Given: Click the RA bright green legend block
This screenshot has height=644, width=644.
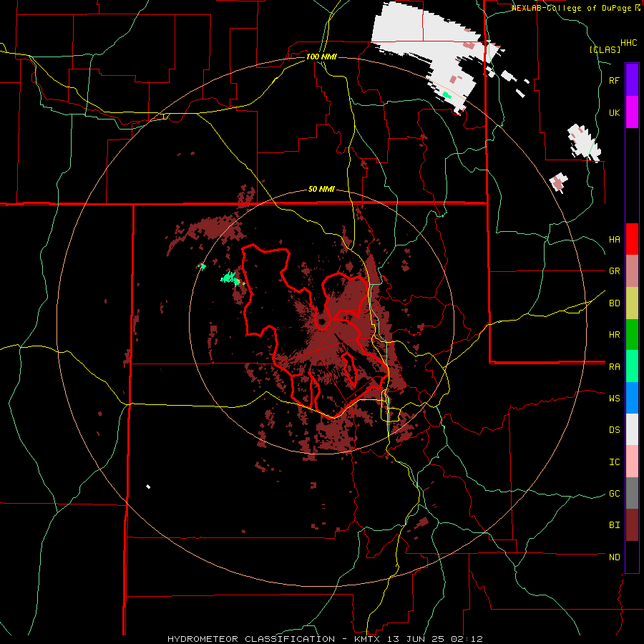Looking at the screenshot, I should [632, 366].
